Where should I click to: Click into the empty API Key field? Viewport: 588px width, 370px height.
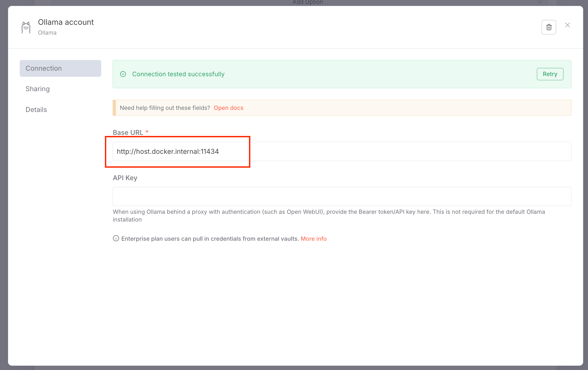tap(342, 196)
